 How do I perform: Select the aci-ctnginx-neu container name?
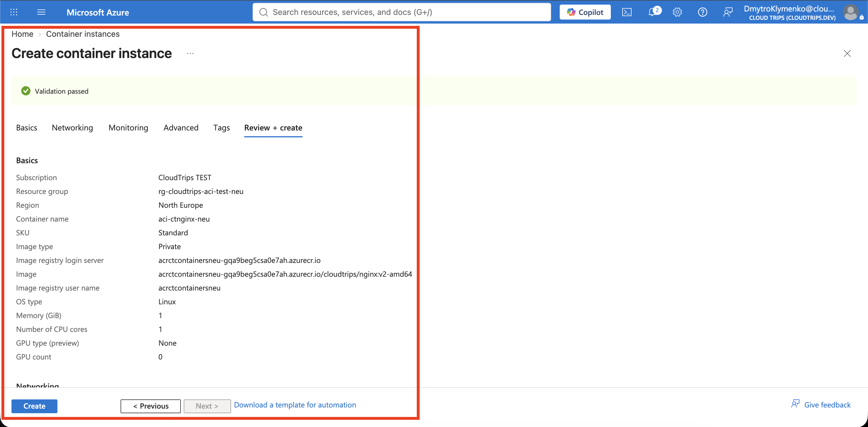[x=184, y=219]
